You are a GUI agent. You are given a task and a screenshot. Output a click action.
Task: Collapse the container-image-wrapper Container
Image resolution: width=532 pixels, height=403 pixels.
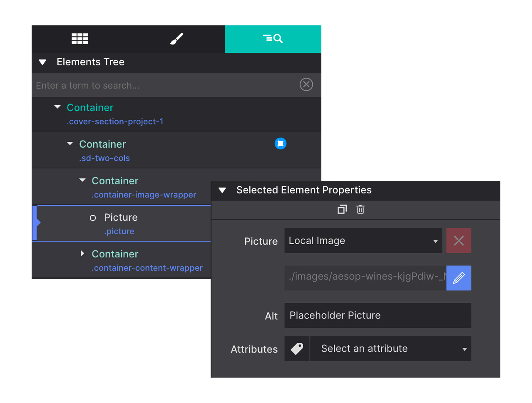pyautogui.click(x=82, y=180)
